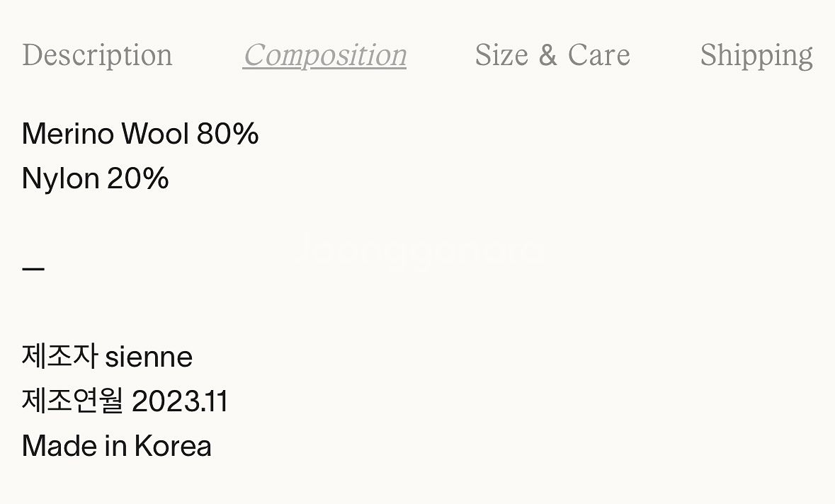Click the 80% wool percentage
The height and width of the screenshot is (504, 835).
[227, 134]
